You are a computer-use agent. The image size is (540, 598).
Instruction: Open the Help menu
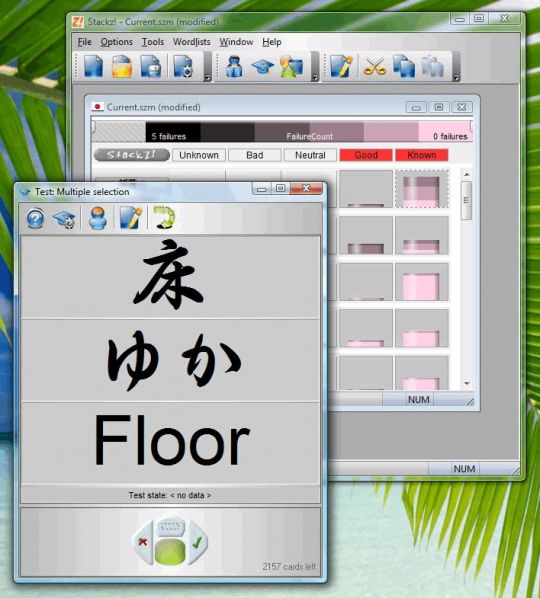click(272, 42)
